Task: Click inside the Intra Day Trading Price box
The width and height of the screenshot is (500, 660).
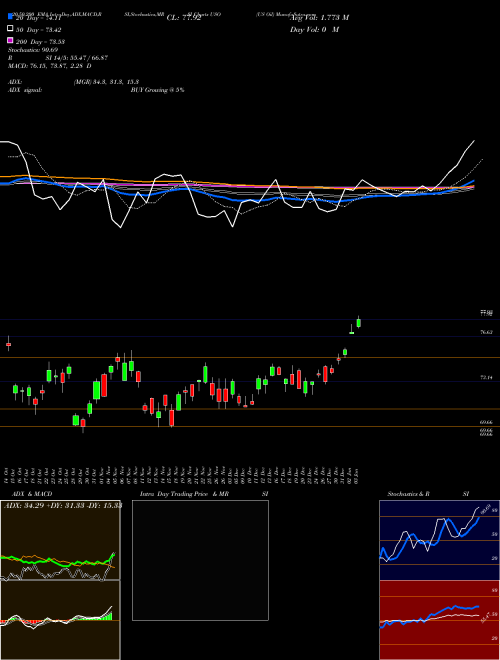Action: [200, 560]
